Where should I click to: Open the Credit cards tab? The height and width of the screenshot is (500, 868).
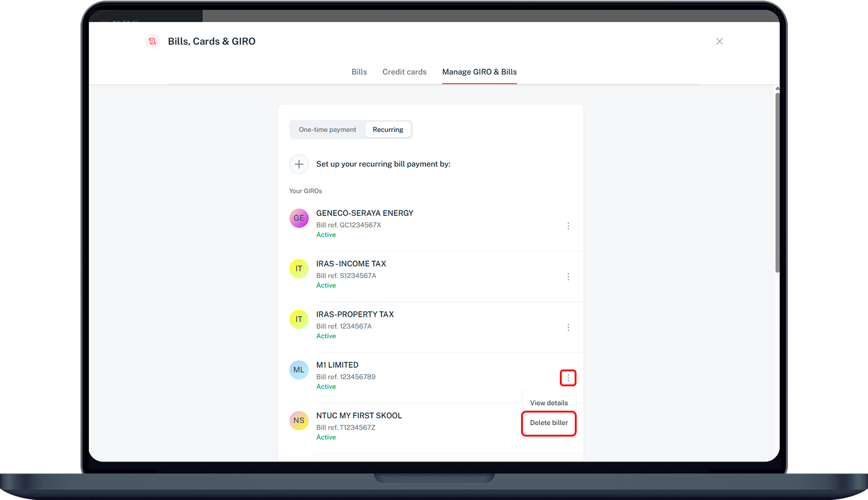point(404,72)
